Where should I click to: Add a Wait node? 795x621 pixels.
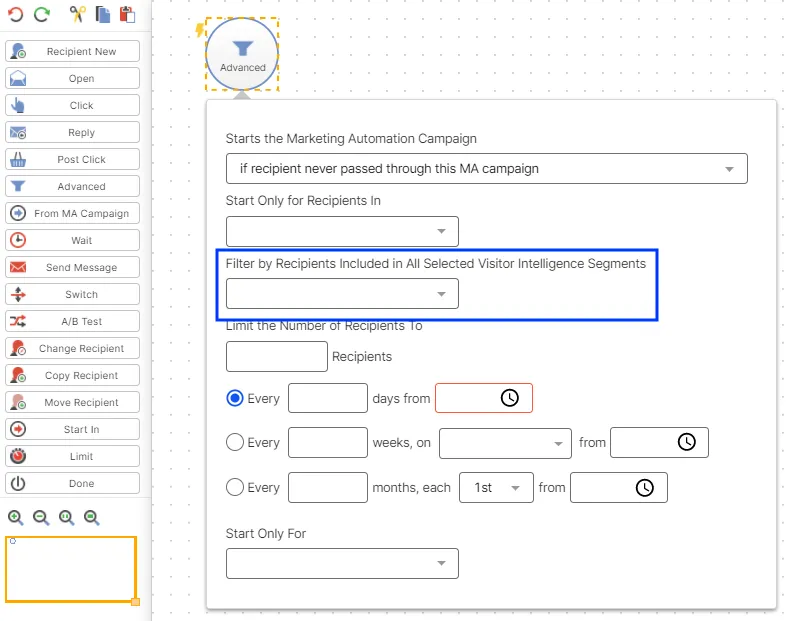(x=73, y=240)
